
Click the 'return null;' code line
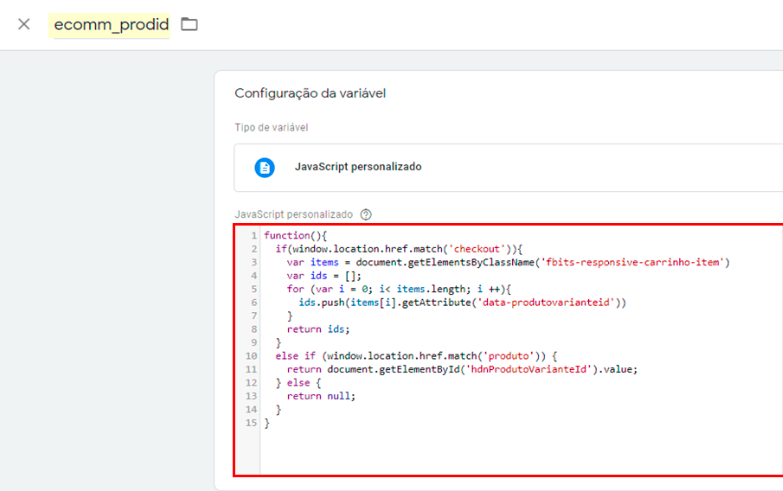(x=321, y=396)
